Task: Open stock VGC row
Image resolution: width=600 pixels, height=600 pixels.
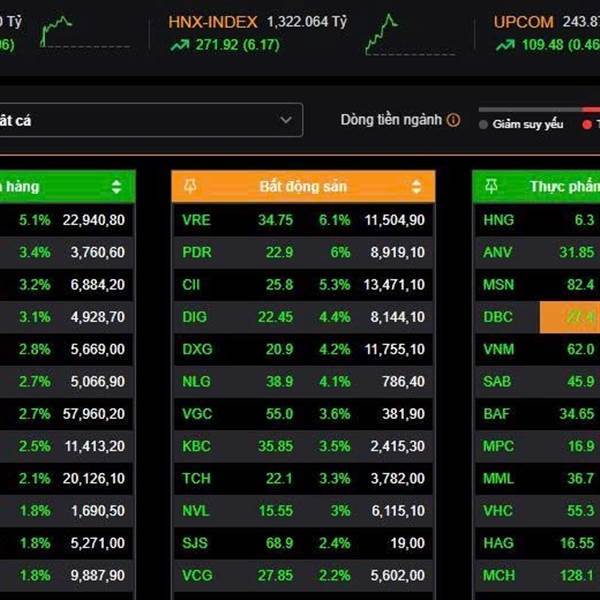Action: (303, 414)
